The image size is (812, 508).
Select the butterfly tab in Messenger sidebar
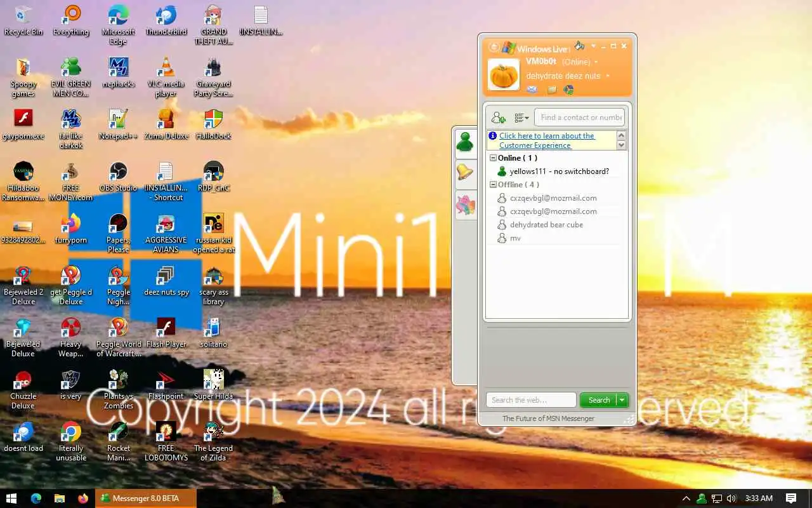tap(466, 205)
